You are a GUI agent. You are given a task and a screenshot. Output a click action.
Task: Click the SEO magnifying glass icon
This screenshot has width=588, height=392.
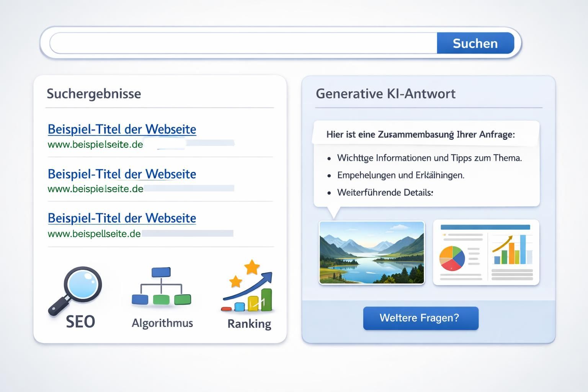(76, 290)
